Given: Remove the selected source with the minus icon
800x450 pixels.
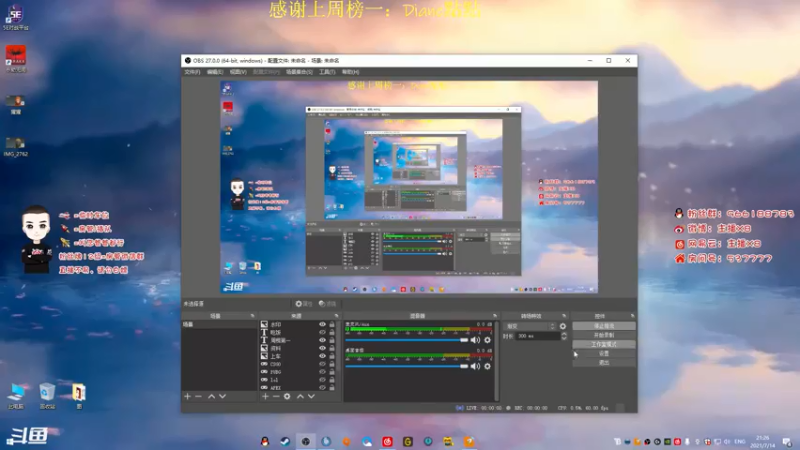Looking at the screenshot, I should pos(276,396).
